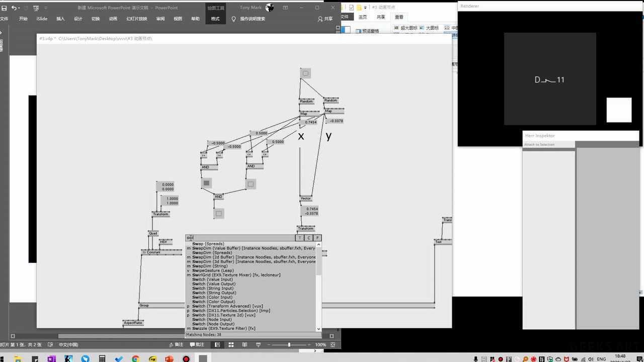The image size is (644, 362).
Task: Click the fit slide to window icon
Action: 333,345
